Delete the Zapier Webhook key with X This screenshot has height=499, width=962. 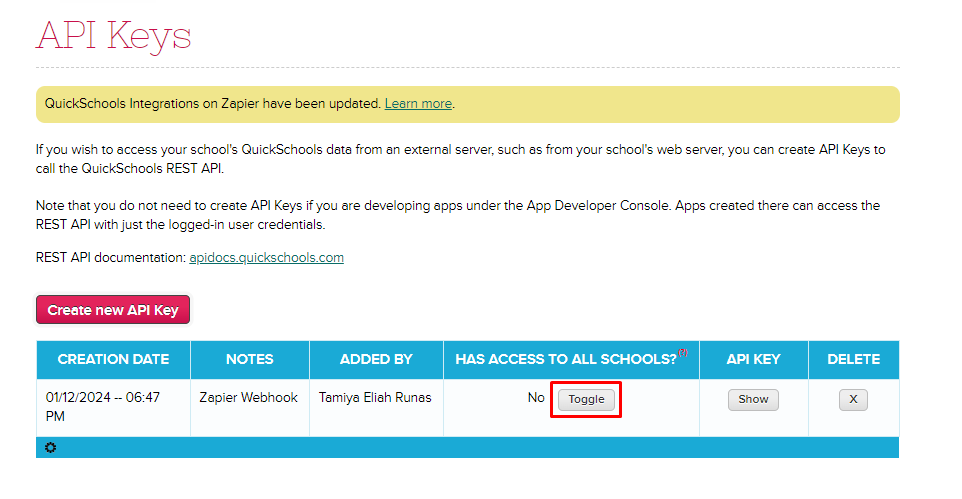point(853,400)
